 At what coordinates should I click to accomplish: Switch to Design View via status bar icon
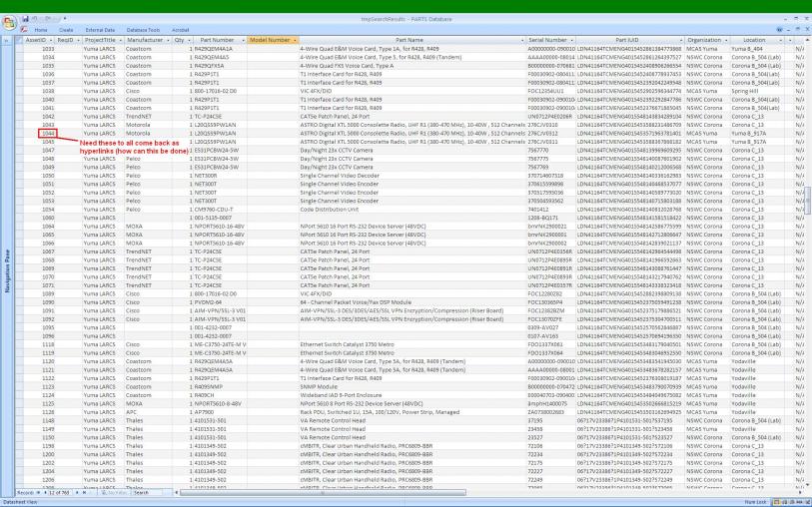pyautogui.click(x=805, y=502)
